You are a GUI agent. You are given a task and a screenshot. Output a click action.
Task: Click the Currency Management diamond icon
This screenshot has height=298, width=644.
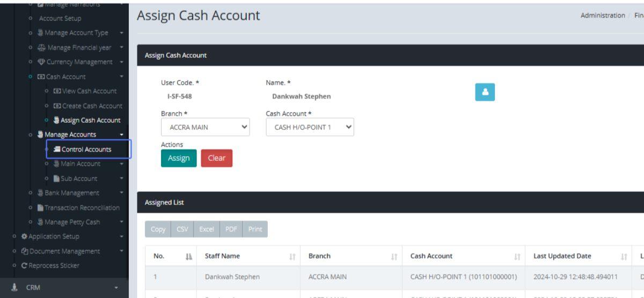pos(41,62)
